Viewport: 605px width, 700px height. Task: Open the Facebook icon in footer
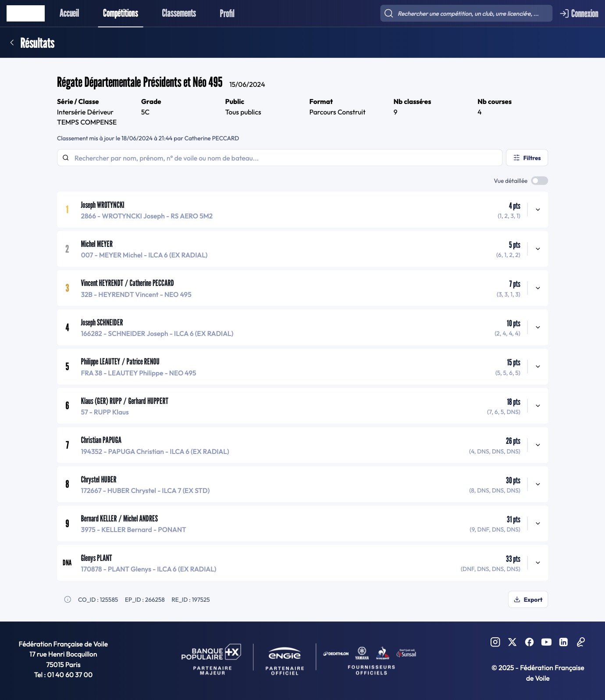[x=529, y=642]
